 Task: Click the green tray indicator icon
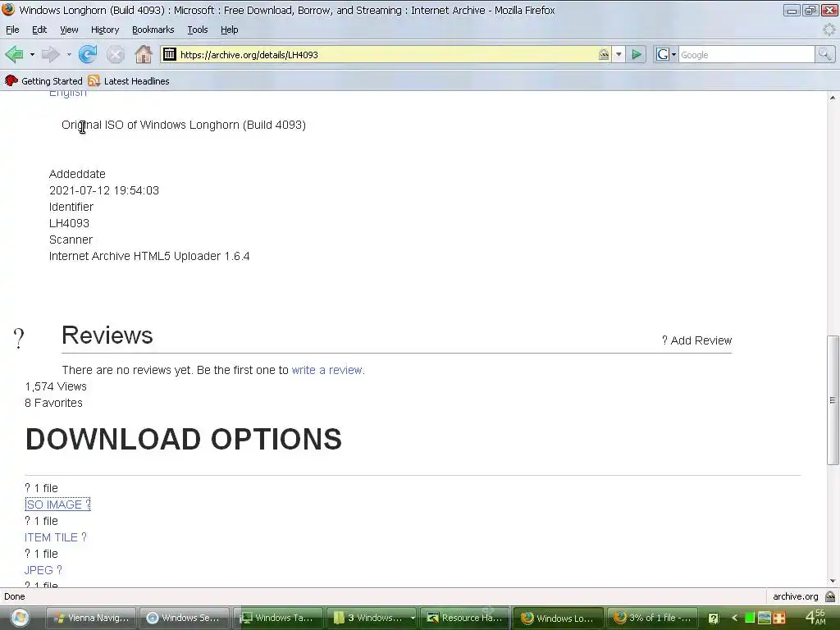coord(750,618)
